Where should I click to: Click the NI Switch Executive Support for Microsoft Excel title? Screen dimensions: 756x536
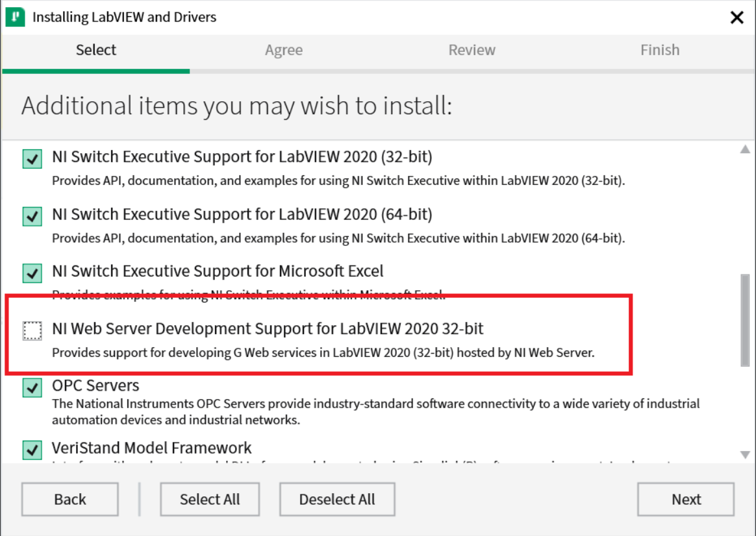coord(218,271)
